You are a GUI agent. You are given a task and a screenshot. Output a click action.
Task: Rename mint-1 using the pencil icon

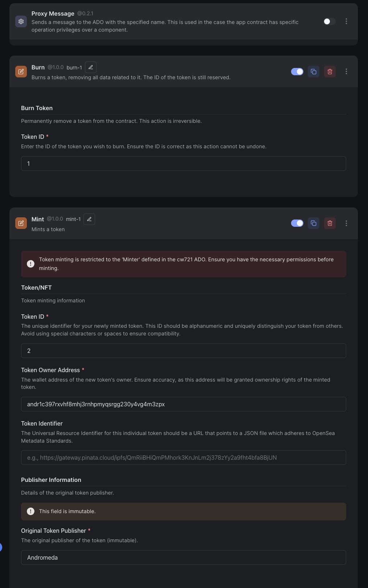point(89,219)
